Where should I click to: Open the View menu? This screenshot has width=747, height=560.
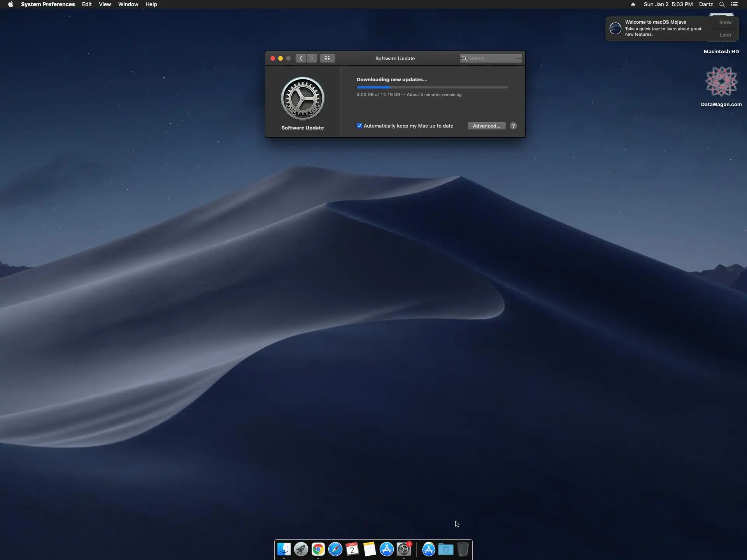pos(105,4)
